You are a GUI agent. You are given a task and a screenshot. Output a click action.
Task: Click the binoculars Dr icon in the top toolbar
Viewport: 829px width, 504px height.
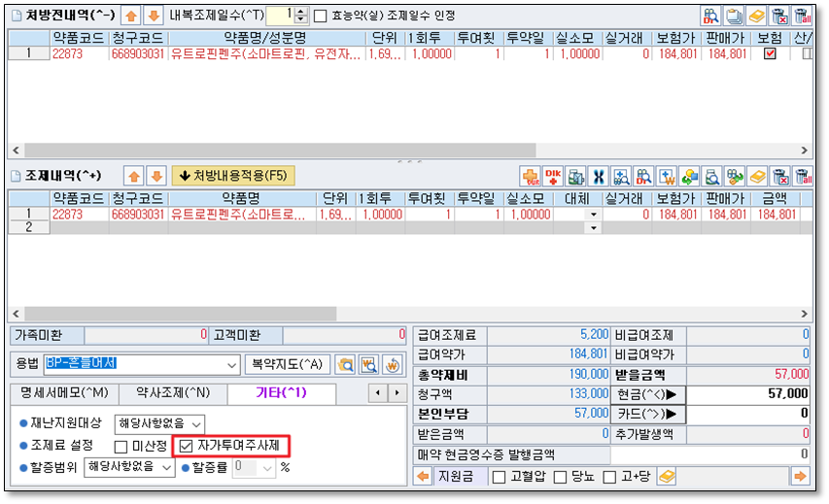(711, 16)
